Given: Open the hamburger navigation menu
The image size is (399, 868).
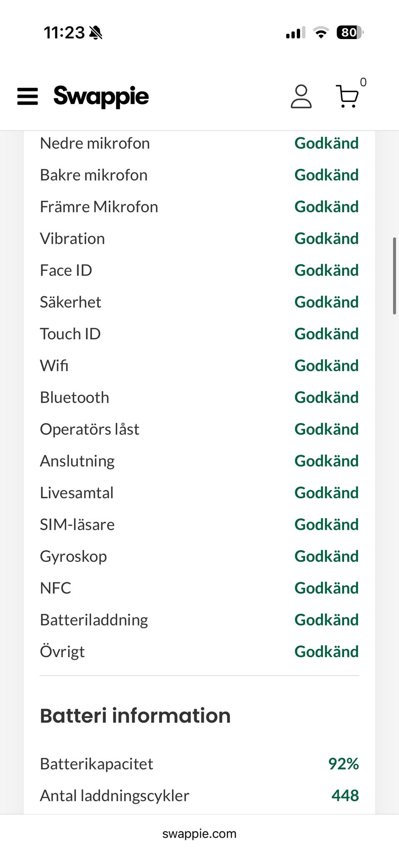Looking at the screenshot, I should [x=27, y=96].
